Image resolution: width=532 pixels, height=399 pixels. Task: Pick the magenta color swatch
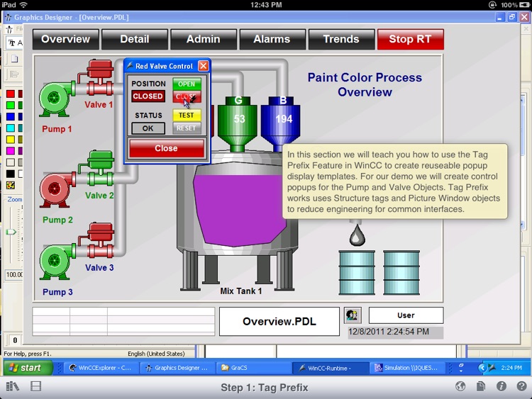coord(11,151)
